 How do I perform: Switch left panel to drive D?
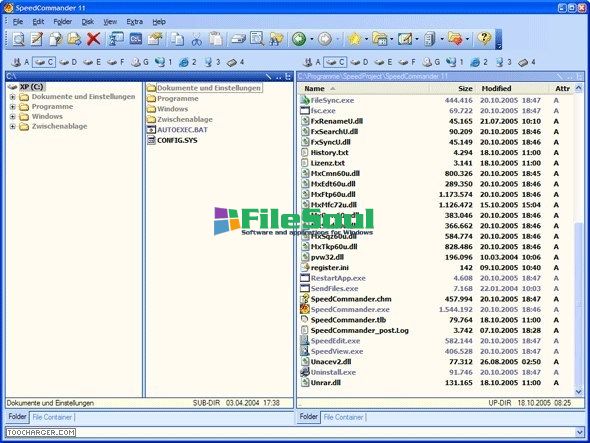[68, 62]
